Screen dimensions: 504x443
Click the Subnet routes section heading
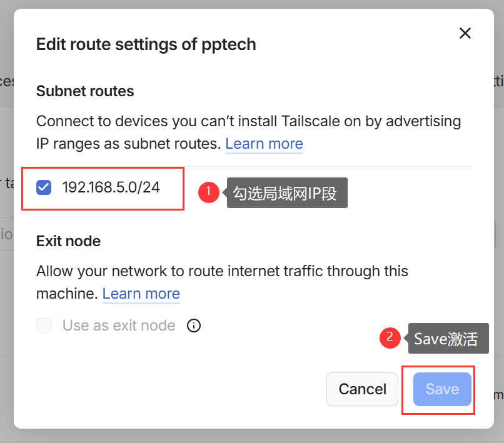[85, 91]
